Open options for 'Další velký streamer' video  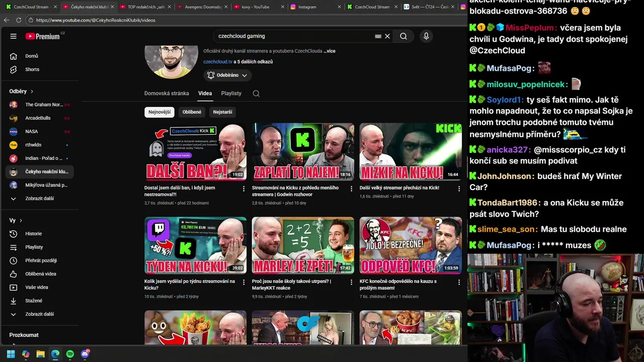coord(459,189)
